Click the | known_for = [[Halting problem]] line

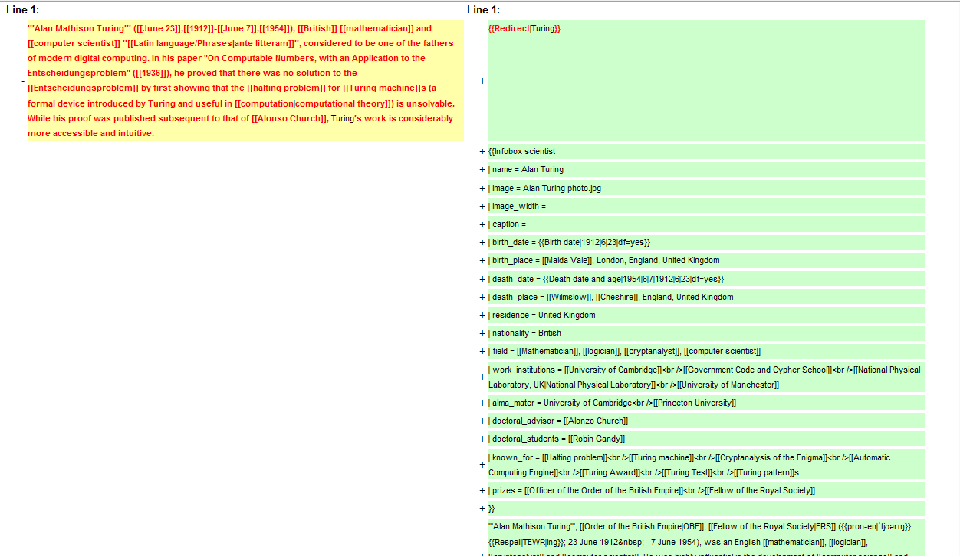click(x=706, y=465)
